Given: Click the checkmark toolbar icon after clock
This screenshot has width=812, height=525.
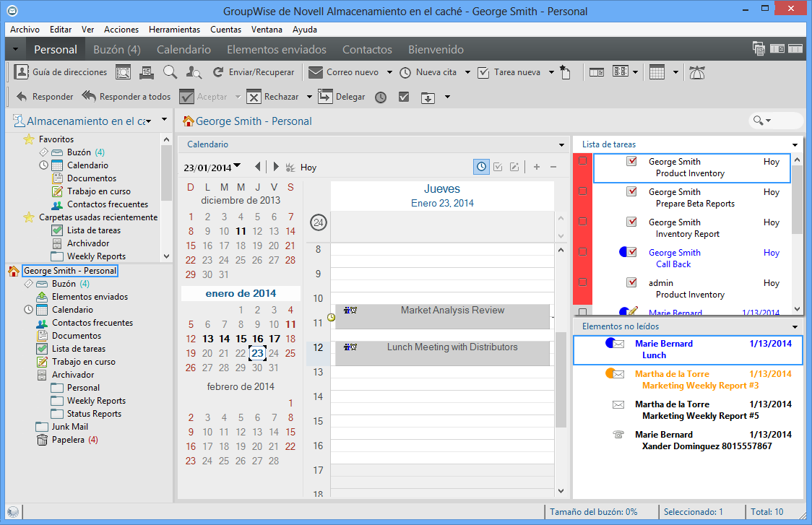Looking at the screenshot, I should pos(404,97).
